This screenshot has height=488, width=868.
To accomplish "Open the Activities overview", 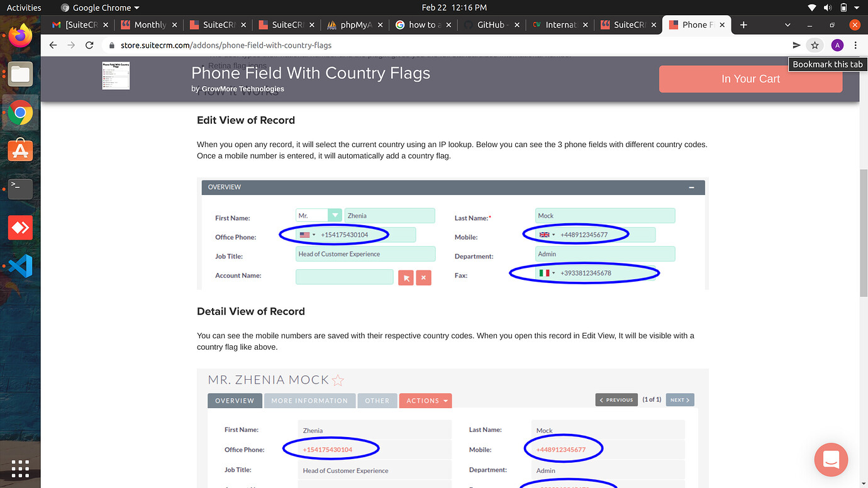I will [24, 8].
